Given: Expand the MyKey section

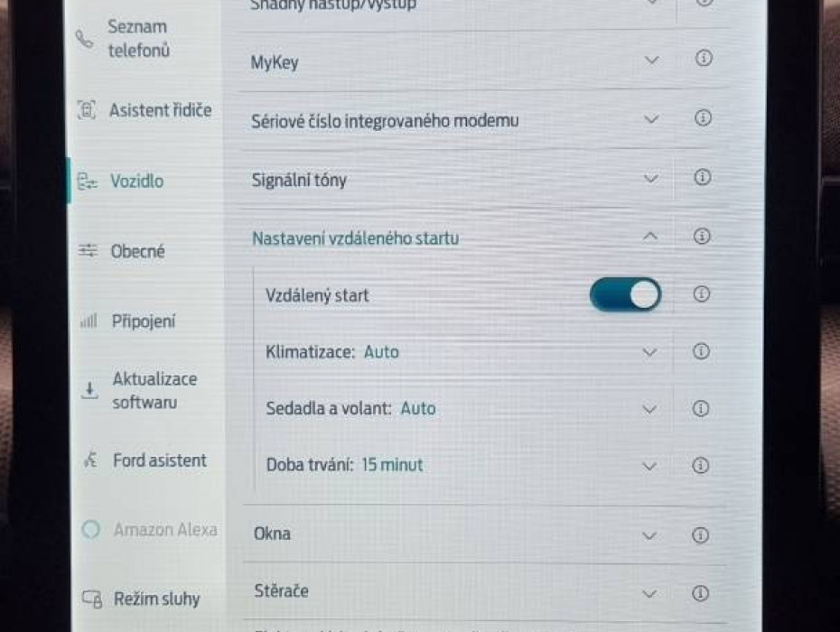Looking at the screenshot, I should pos(651,60).
